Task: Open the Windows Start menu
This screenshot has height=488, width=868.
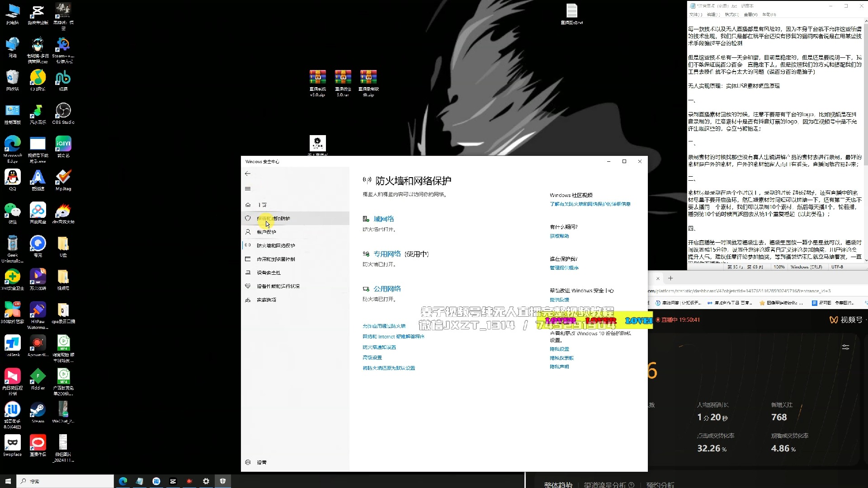Action: click(8, 481)
